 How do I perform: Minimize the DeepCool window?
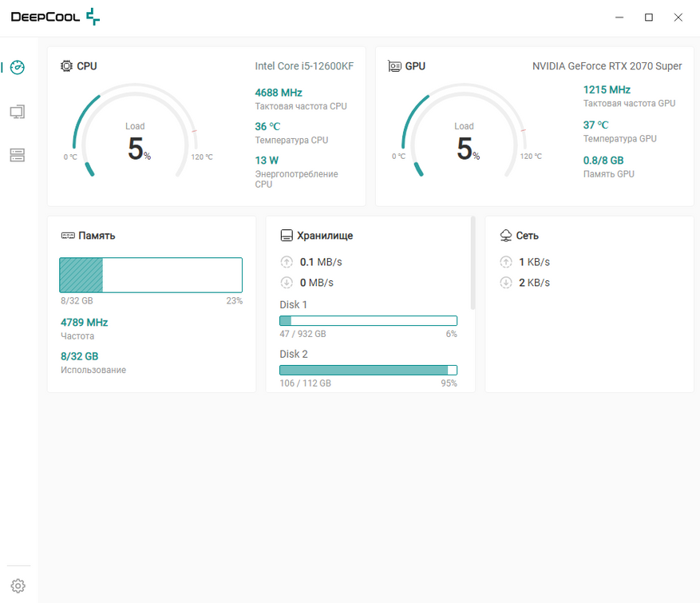[x=619, y=18]
